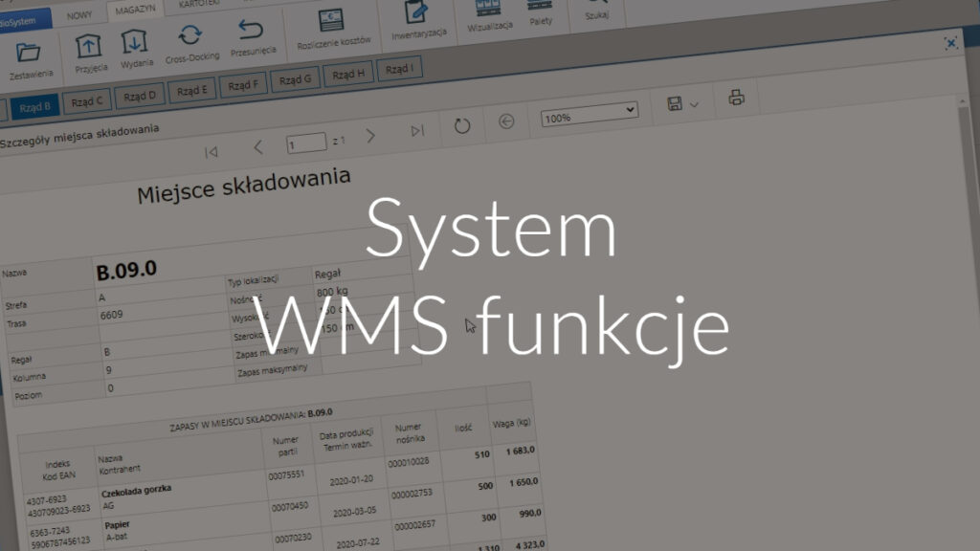This screenshot has height=551, width=980.
Task: Click the Nośność value 800 kg
Action: coord(332,292)
